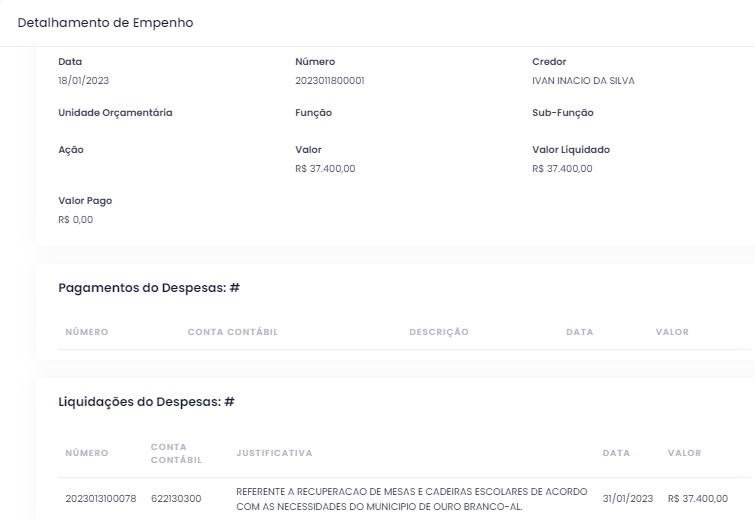Click the Detalhamento de Empenho title
The height and width of the screenshot is (519, 755).
click(x=105, y=23)
